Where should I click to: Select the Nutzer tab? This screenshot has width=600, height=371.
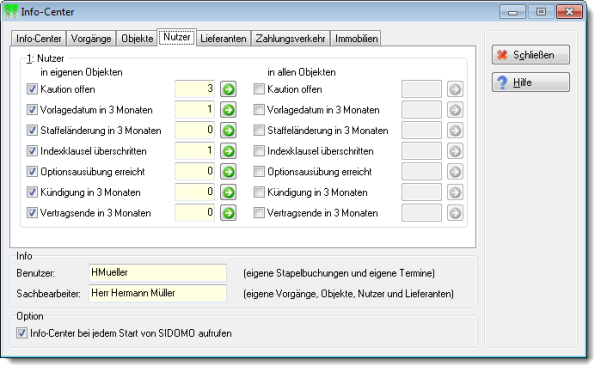(x=177, y=37)
